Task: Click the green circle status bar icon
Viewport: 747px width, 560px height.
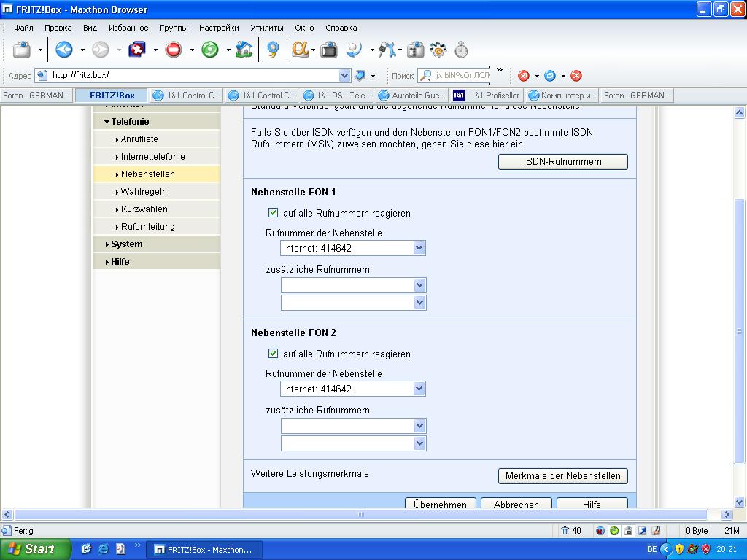Action: click(614, 531)
